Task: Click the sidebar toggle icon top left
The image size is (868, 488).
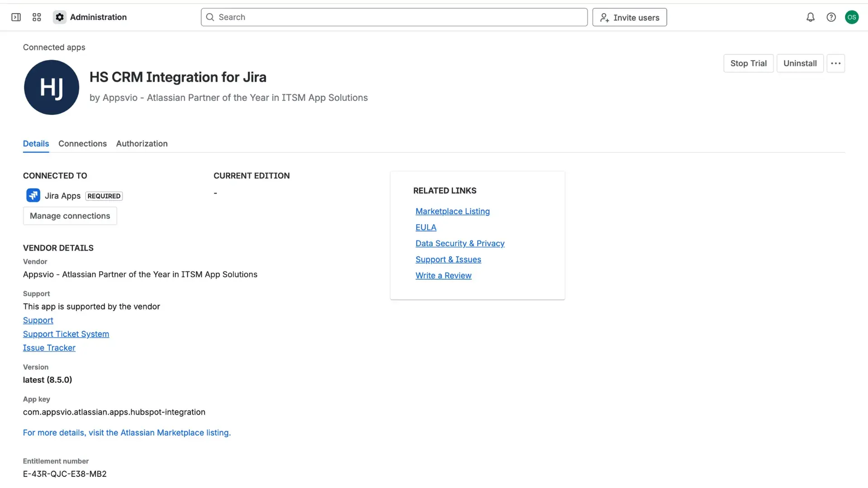Action: [16, 17]
